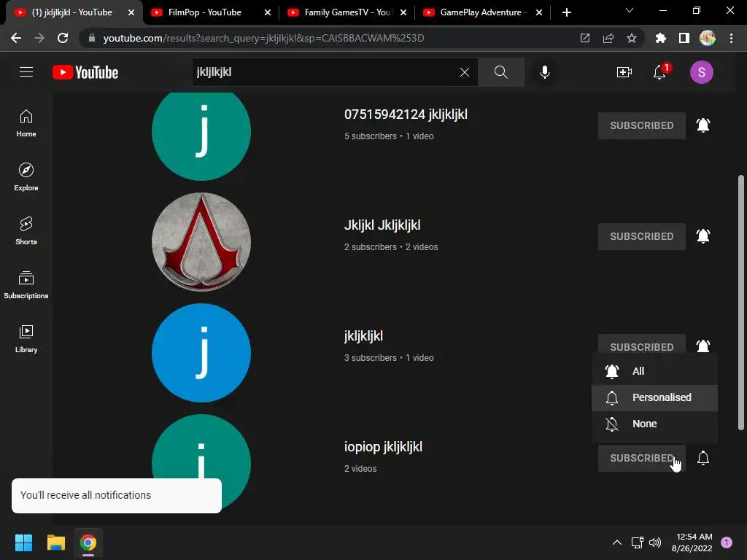This screenshot has width=747, height=560.
Task: Open notification bell for 07515942124 jkljkljkl
Action: (703, 125)
